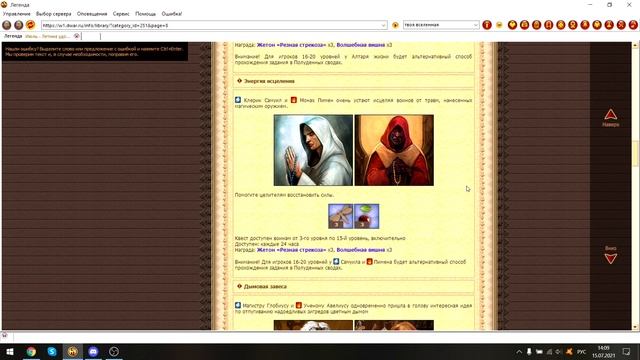This screenshot has width=640, height=360.
Task: Click the red icon before Ученому Авелиусу
Action: [x=299, y=305]
